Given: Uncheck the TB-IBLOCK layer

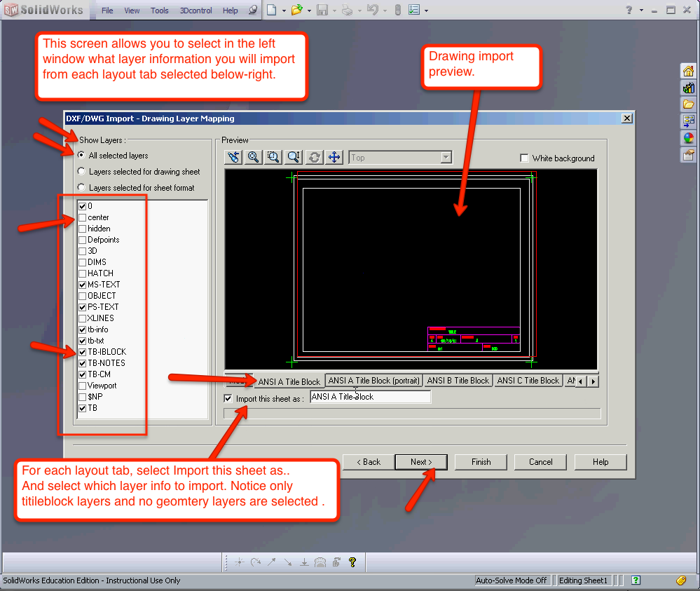Looking at the screenshot, I should coord(82,351).
